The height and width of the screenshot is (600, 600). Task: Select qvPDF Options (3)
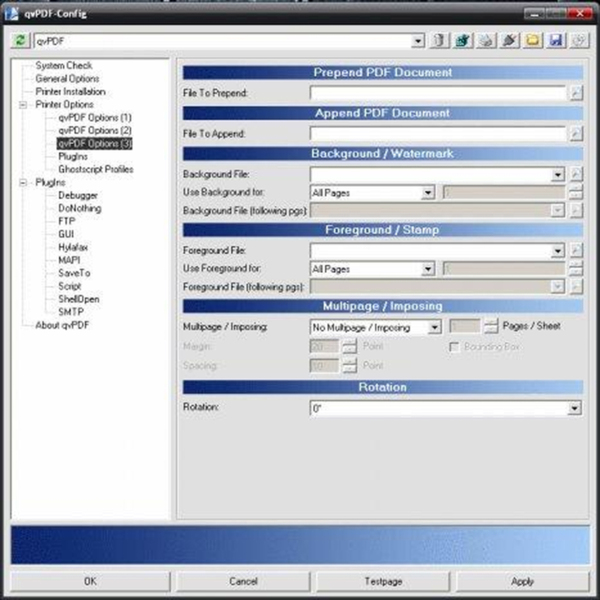click(95, 143)
